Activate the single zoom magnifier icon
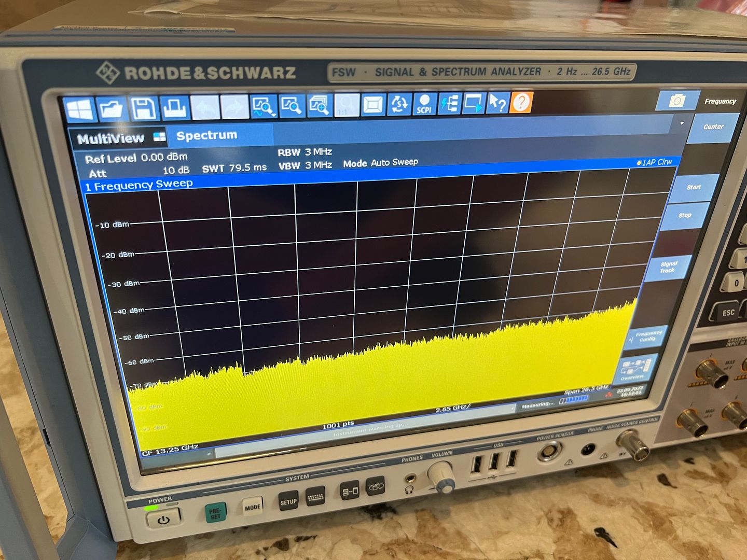The height and width of the screenshot is (560, 747). 292,106
